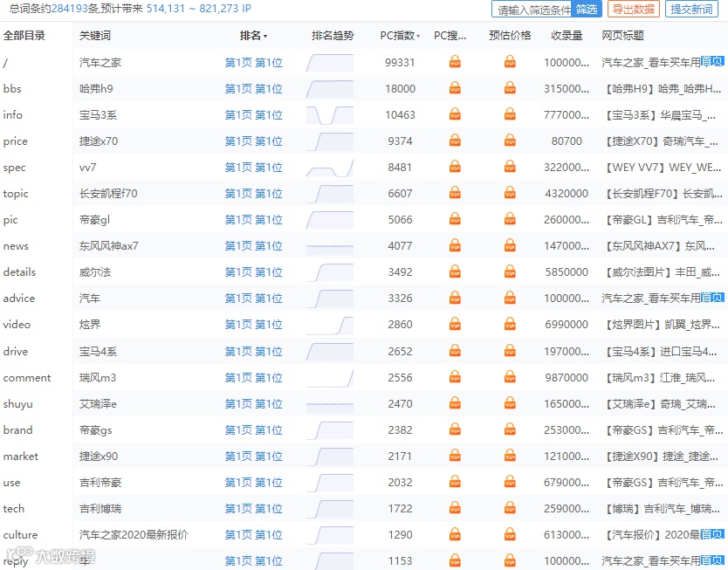Select the brand directory
This screenshot has height=570, width=728.
[x=17, y=429]
